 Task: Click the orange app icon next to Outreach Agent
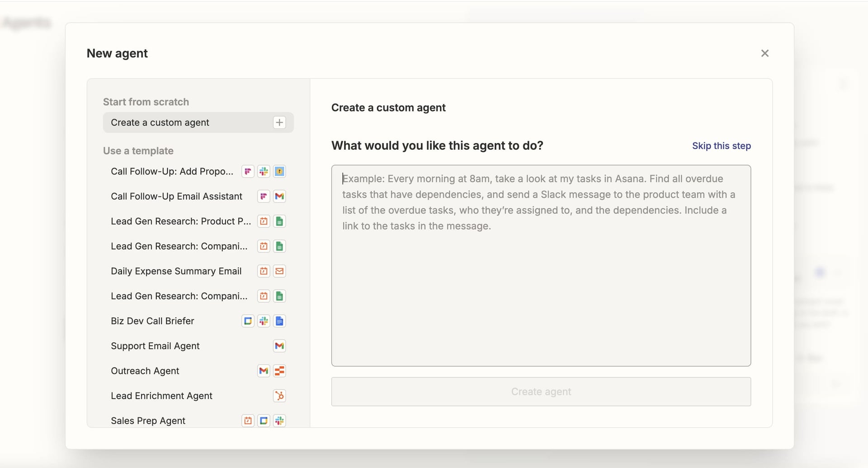pyautogui.click(x=279, y=371)
